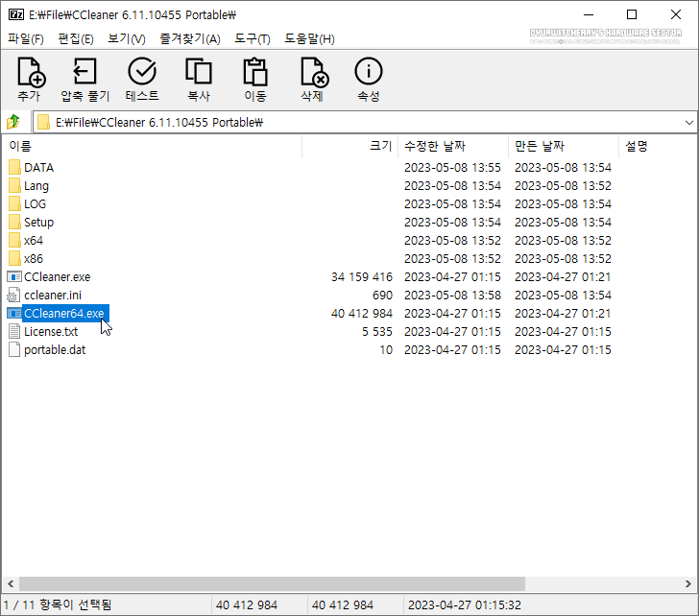Image resolution: width=699 pixels, height=616 pixels.
Task: Click the portable.dat blank file icon
Action: click(x=14, y=349)
